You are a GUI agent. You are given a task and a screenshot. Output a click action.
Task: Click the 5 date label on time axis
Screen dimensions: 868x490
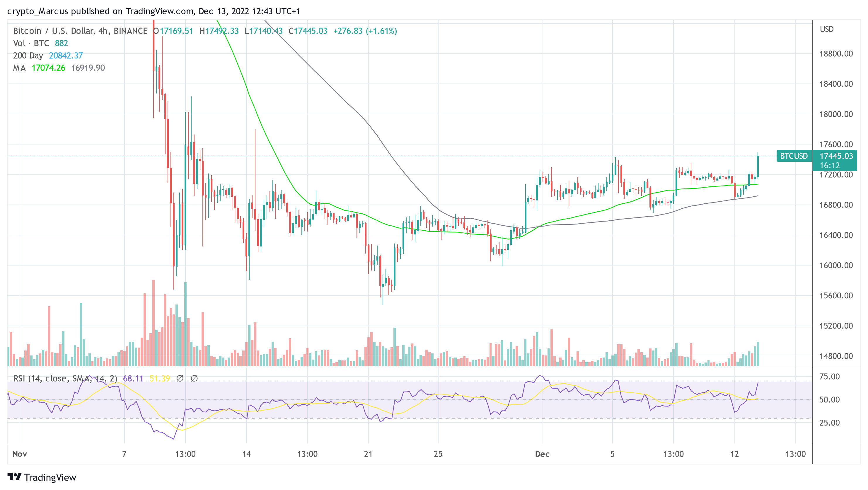[613, 454]
